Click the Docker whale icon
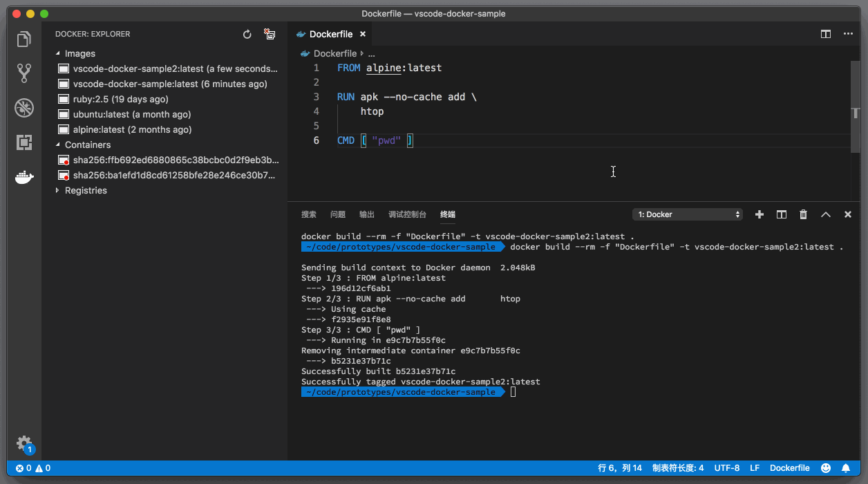The height and width of the screenshot is (484, 868). pos(24,178)
